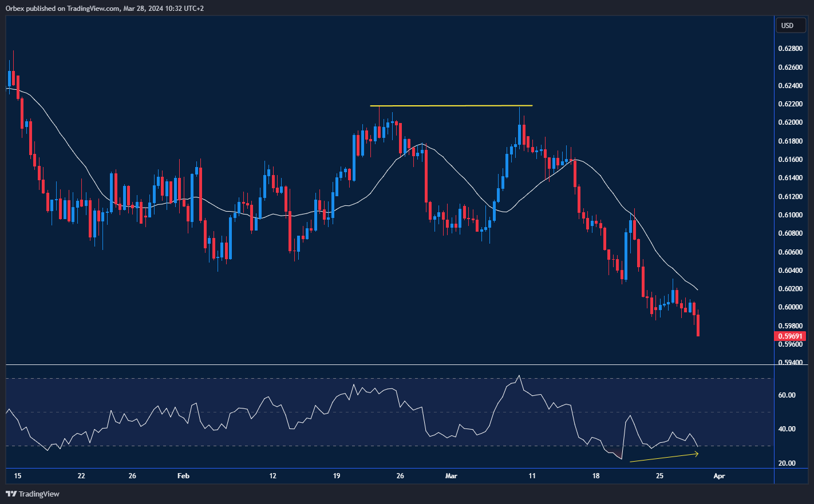814x504 pixels.
Task: Click the pane divider above the RSI
Action: [389, 365]
